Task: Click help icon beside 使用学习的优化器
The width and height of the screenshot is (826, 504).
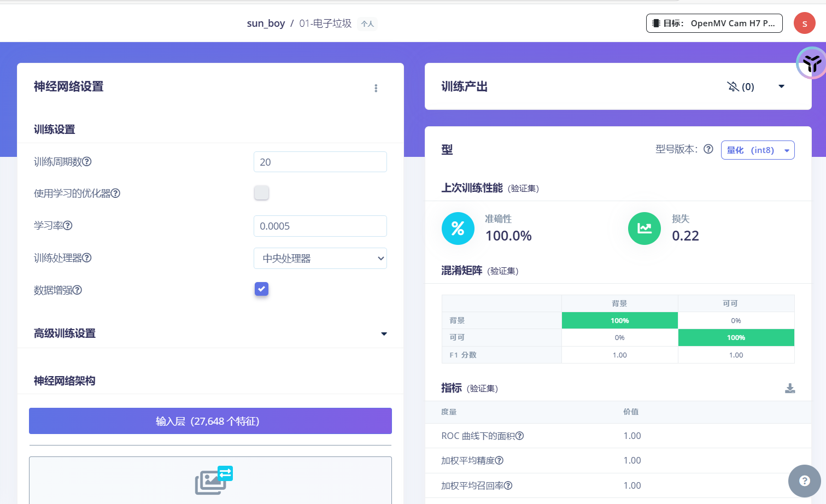Action: pos(115,194)
